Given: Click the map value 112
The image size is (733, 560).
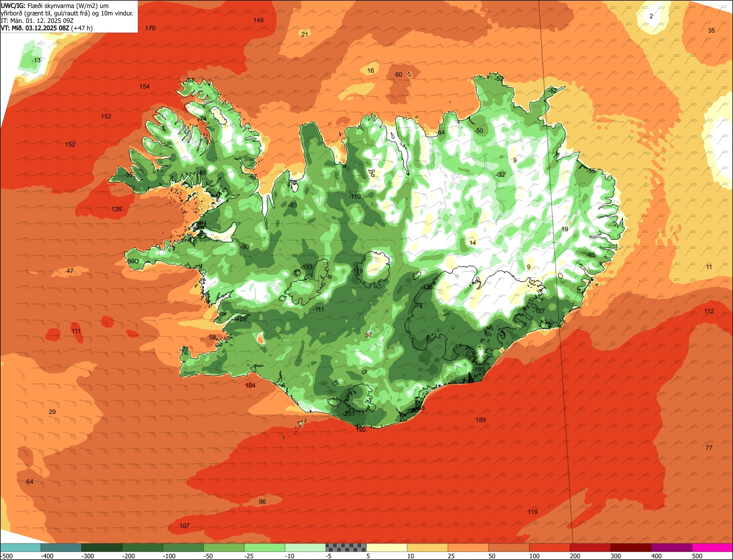Looking at the screenshot, I should coord(709,311).
